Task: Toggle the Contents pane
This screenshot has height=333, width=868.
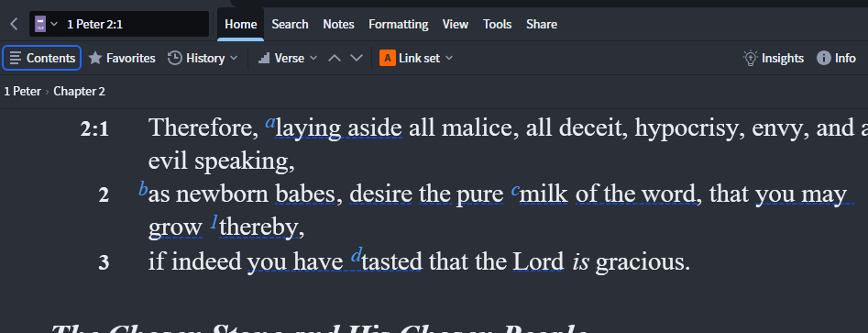Action: (42, 58)
